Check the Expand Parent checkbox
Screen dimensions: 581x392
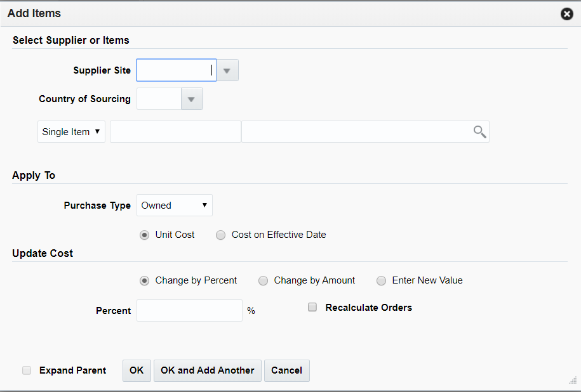[26, 370]
